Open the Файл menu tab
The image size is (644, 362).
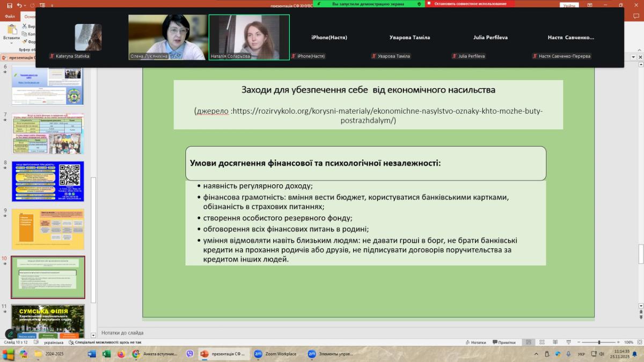[x=10, y=16]
